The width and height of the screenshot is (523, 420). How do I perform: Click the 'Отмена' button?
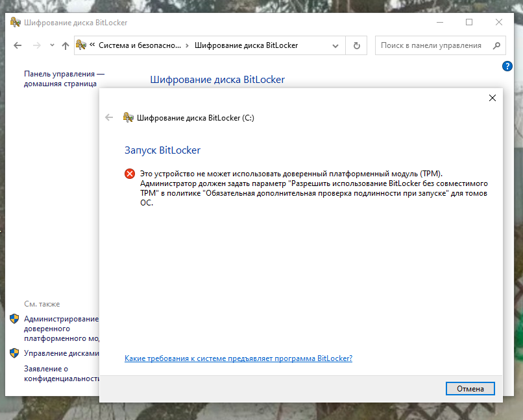(x=470, y=389)
